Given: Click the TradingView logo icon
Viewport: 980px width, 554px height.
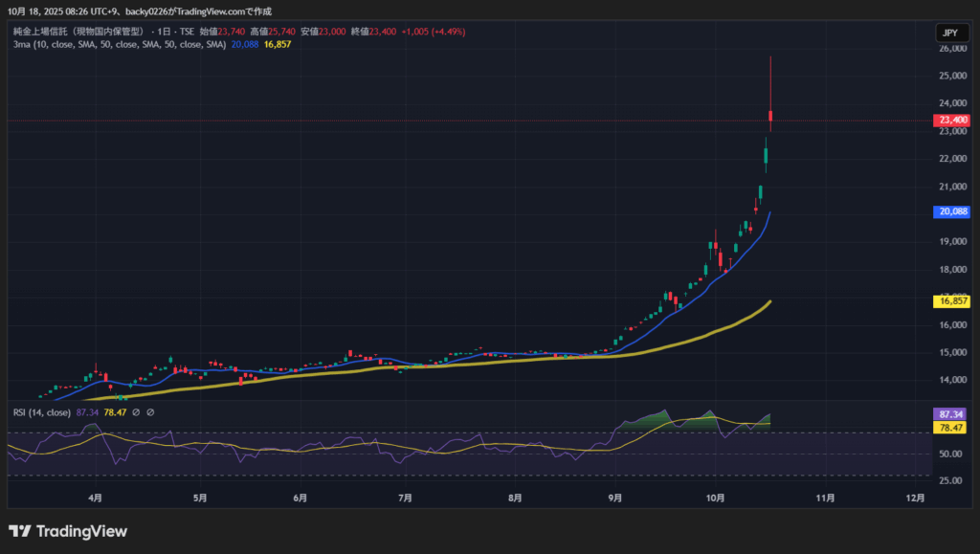Looking at the screenshot, I should pyautogui.click(x=19, y=531).
